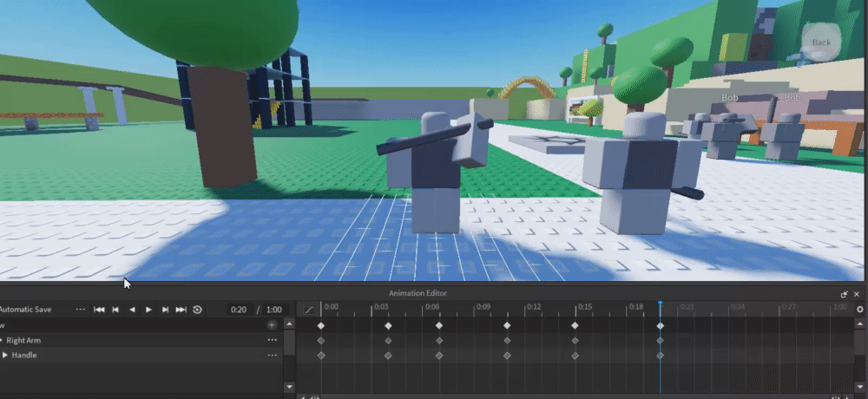
Task: Select the summary keyframe at 0:15
Action: (575, 326)
